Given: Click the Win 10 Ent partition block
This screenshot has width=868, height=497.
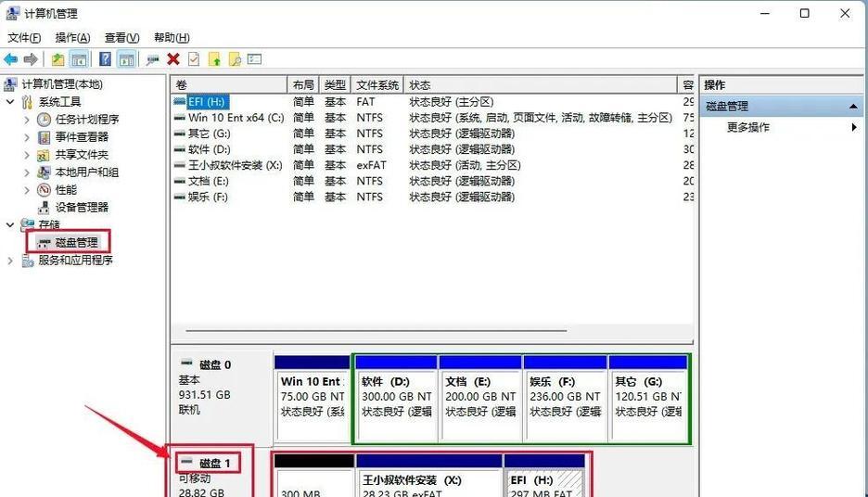Looking at the screenshot, I should click(x=313, y=399).
